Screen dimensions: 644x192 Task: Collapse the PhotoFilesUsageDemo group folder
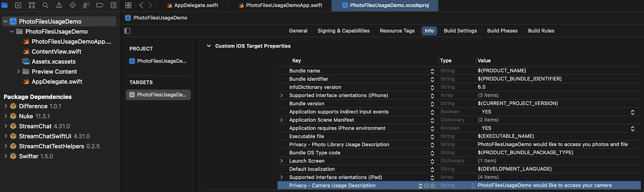(12, 31)
